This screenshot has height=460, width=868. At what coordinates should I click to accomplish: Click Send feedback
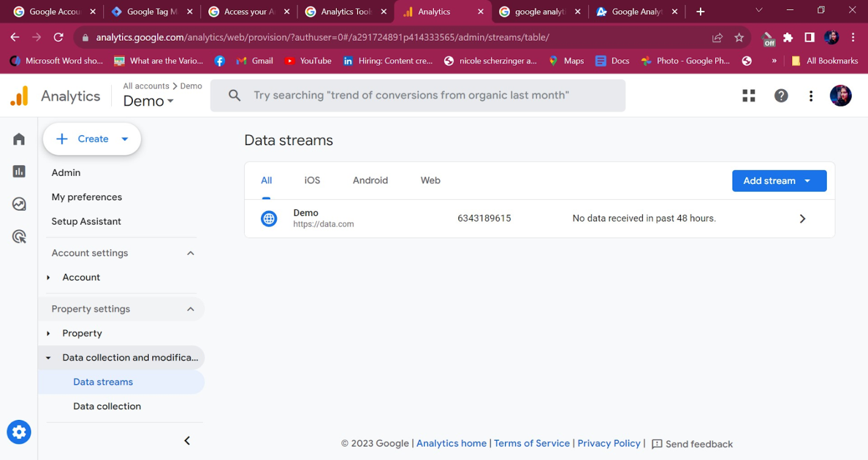click(692, 444)
